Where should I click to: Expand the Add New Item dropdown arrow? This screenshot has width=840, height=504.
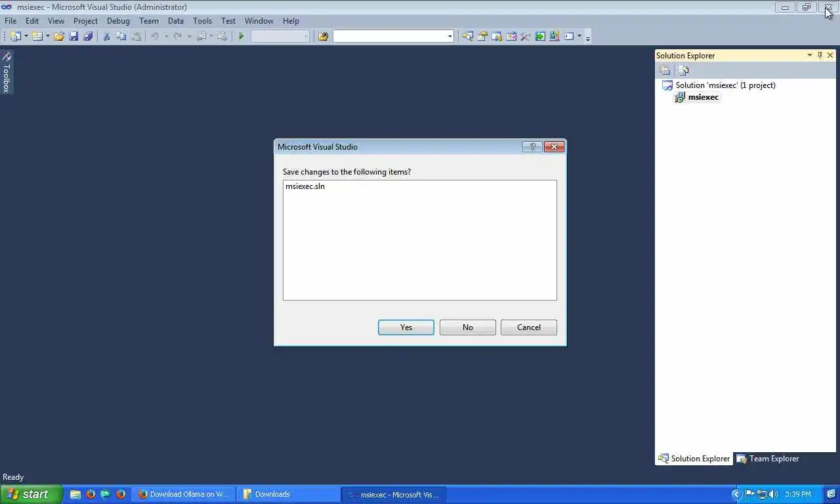tap(48, 36)
